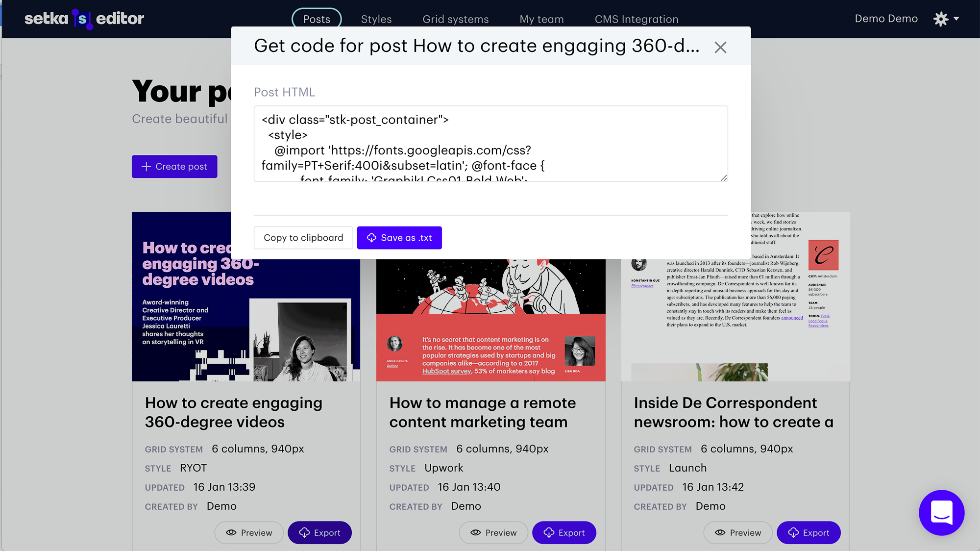Open the settings gear menu
This screenshot has width=980, height=551.
click(x=941, y=19)
